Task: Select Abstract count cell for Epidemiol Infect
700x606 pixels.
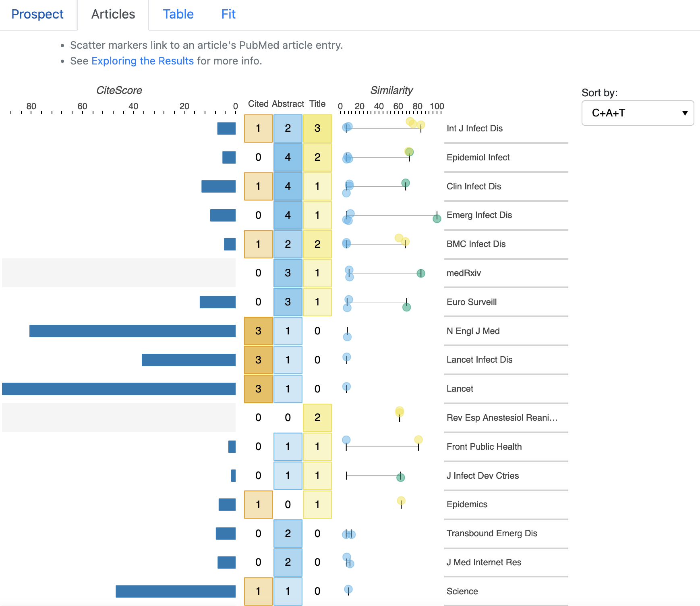Action: (288, 157)
